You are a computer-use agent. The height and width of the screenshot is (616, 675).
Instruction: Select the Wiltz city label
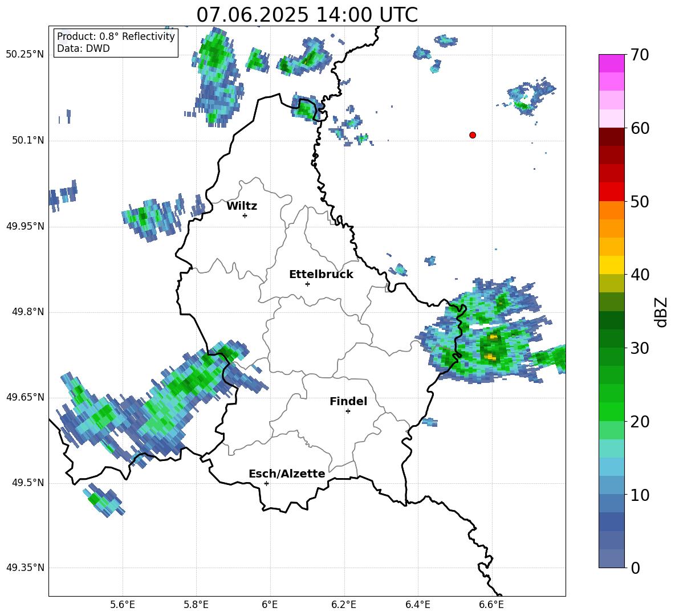coord(242,206)
